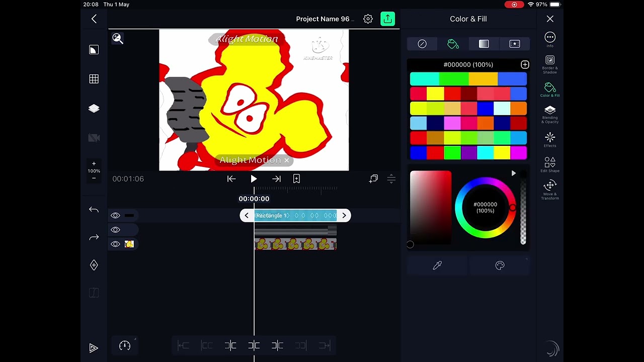Redo the last action

click(94, 237)
